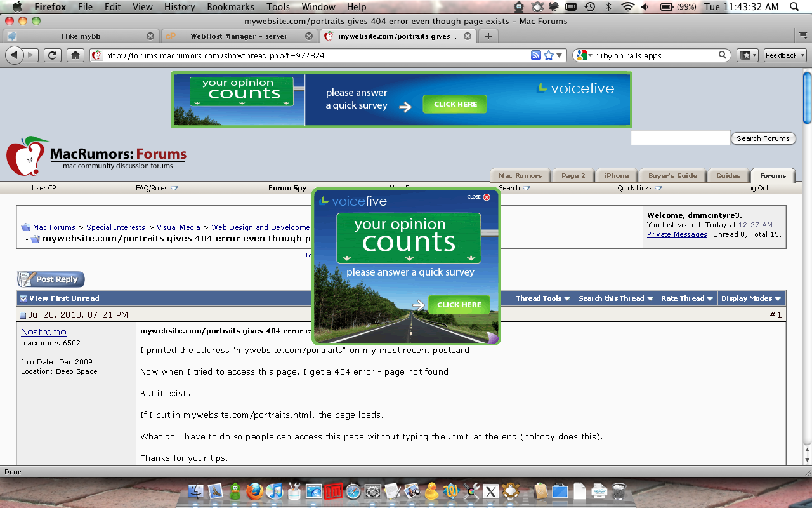Launch Cyberduck yellow duck in the Dock

(432, 491)
